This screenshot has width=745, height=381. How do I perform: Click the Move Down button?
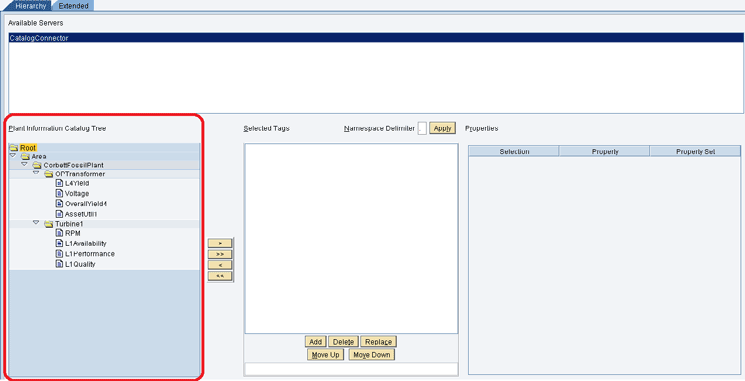pyautogui.click(x=372, y=355)
